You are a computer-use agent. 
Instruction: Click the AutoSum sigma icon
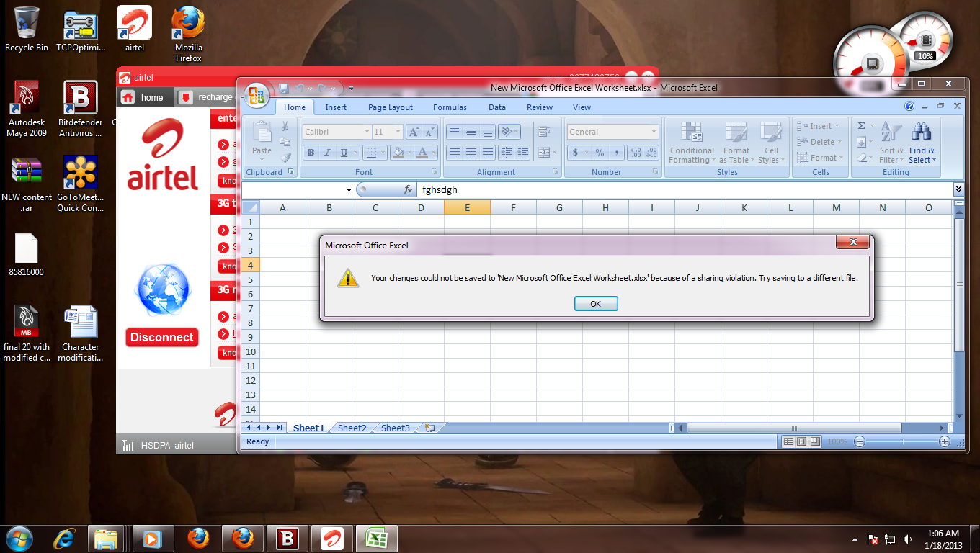pos(861,126)
